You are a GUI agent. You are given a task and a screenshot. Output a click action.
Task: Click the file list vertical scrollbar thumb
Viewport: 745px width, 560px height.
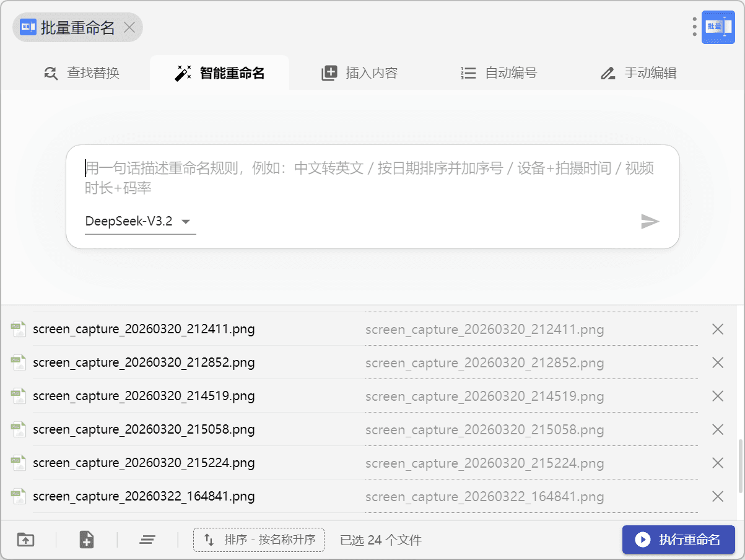[x=740, y=465]
